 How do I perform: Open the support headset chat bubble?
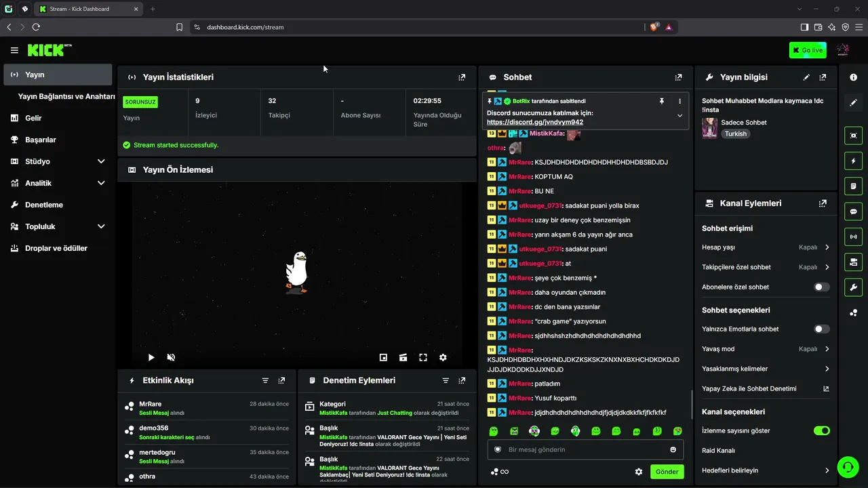coord(847,466)
